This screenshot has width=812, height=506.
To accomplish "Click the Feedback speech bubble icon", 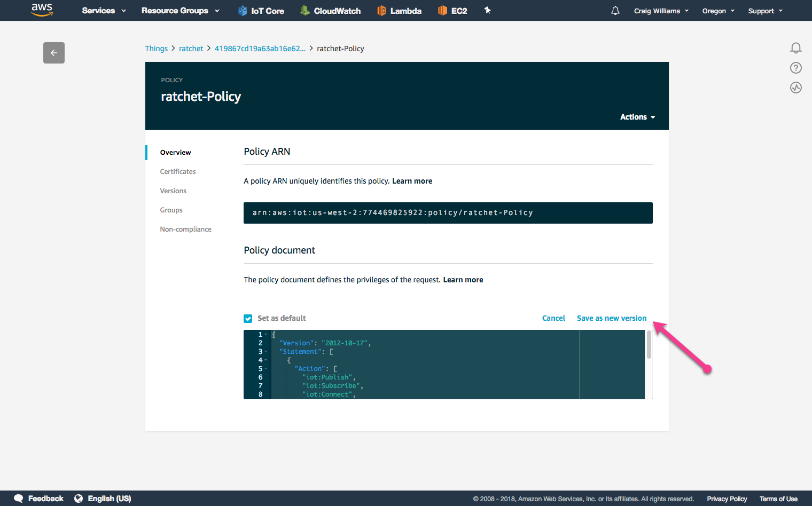I will pyautogui.click(x=19, y=499).
